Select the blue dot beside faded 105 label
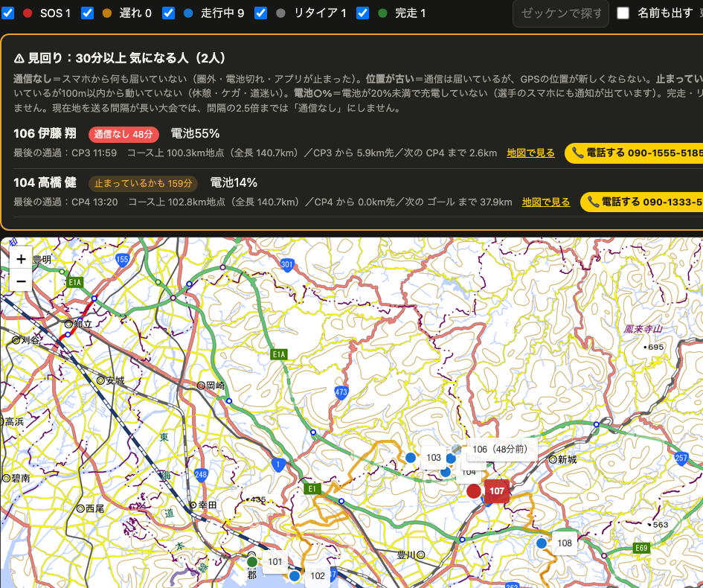 (451, 458)
